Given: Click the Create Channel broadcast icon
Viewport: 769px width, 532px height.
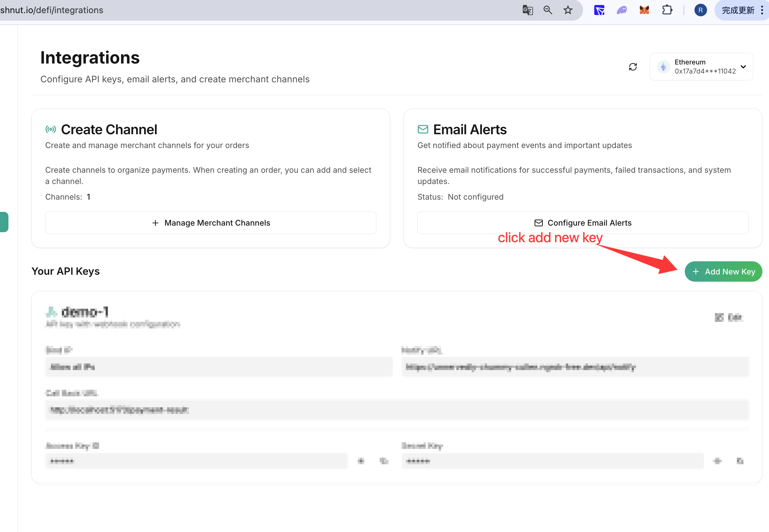Looking at the screenshot, I should click(51, 129).
